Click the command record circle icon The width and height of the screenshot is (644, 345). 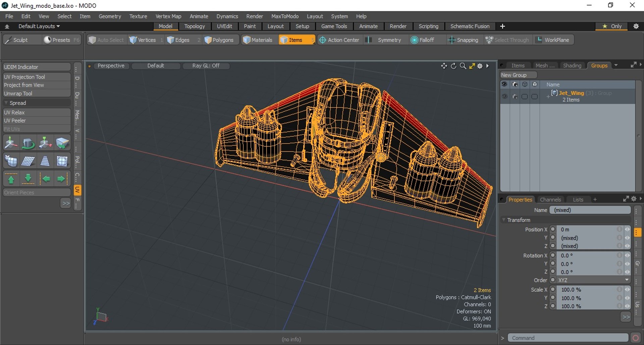[635, 338]
